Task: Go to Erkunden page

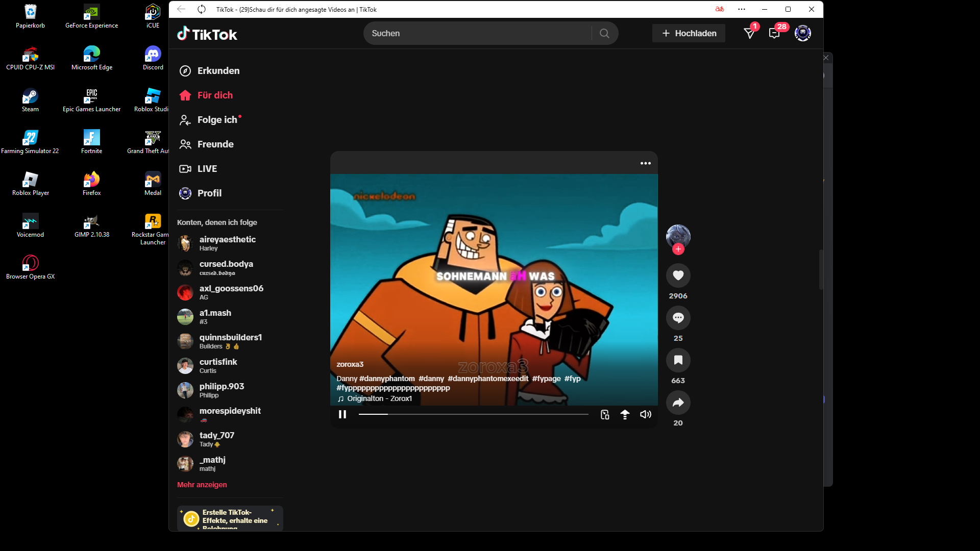Action: (x=209, y=71)
